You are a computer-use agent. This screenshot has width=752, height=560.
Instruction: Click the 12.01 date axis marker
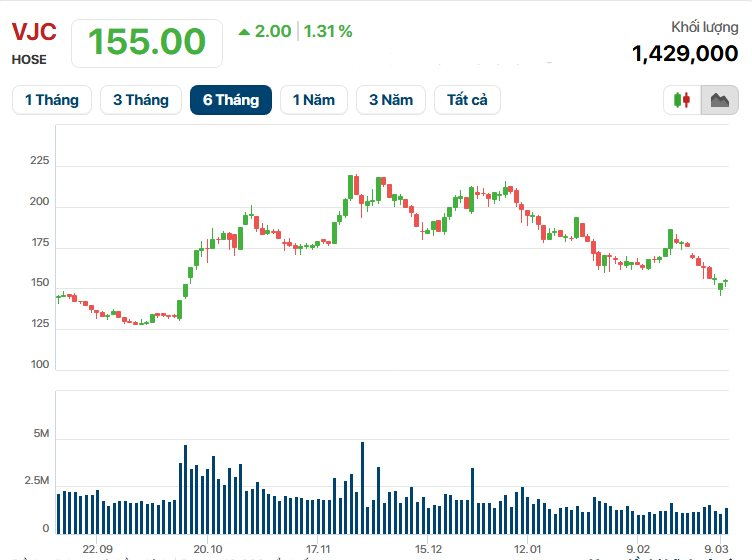click(528, 549)
